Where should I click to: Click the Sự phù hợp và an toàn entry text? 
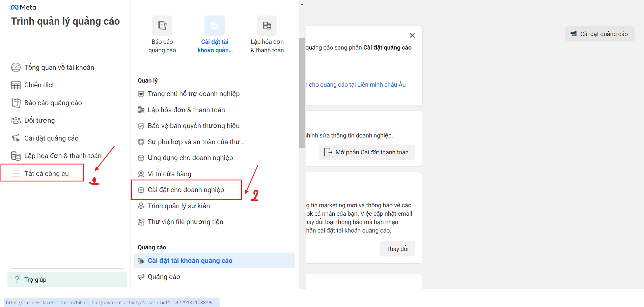(x=196, y=142)
